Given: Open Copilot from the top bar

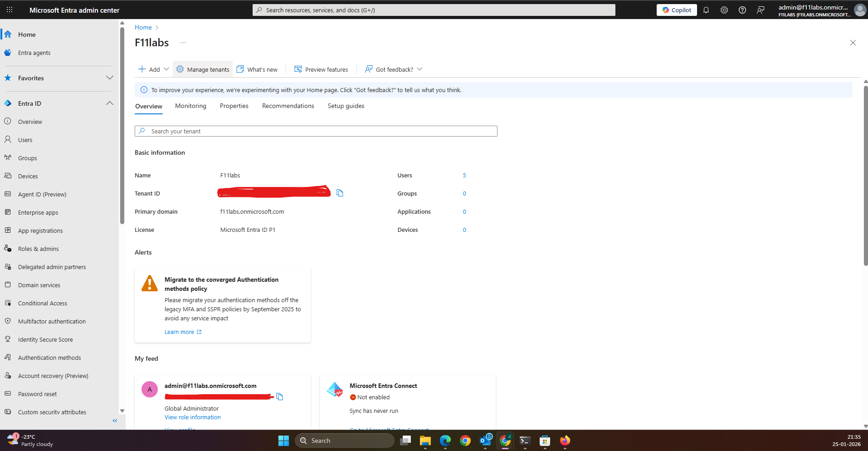Looking at the screenshot, I should pyautogui.click(x=676, y=10).
